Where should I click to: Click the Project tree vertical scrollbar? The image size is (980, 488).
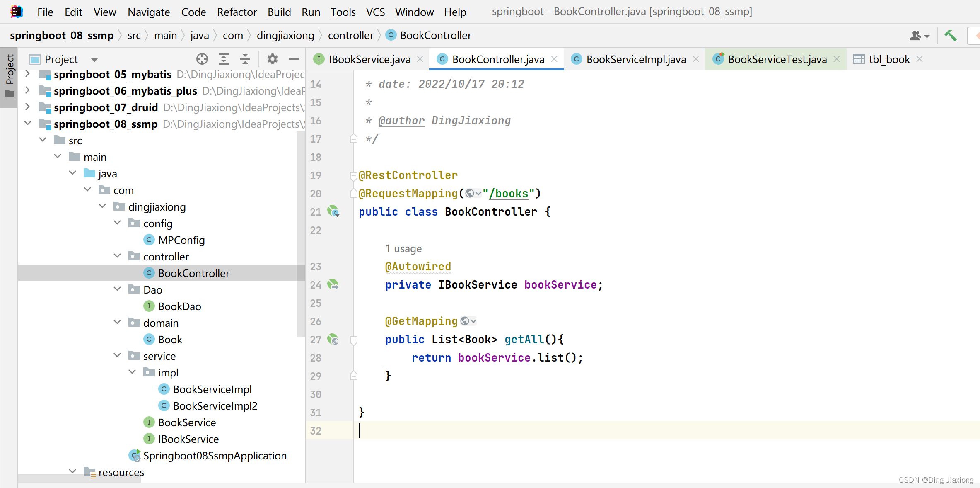click(x=301, y=234)
